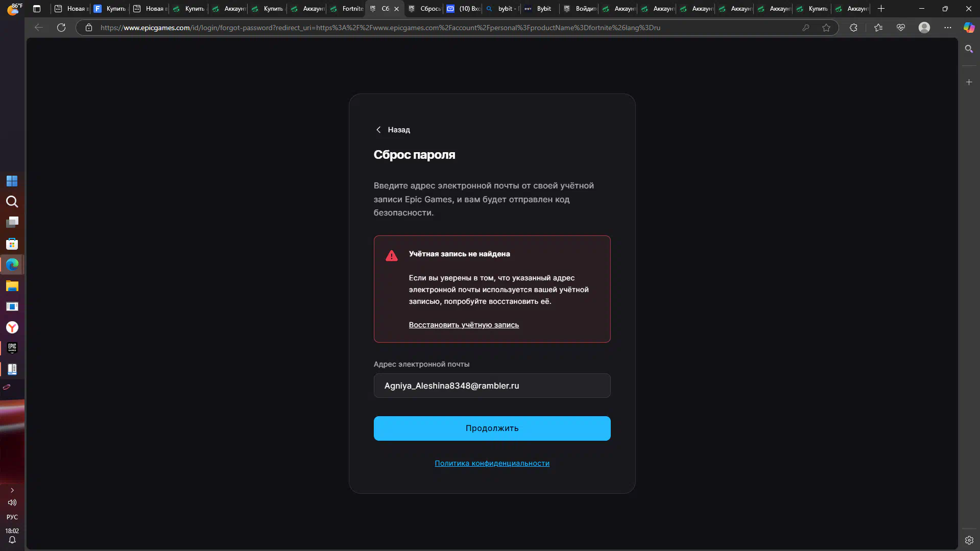
Task: Switch to the Bybit tab
Action: point(541,9)
